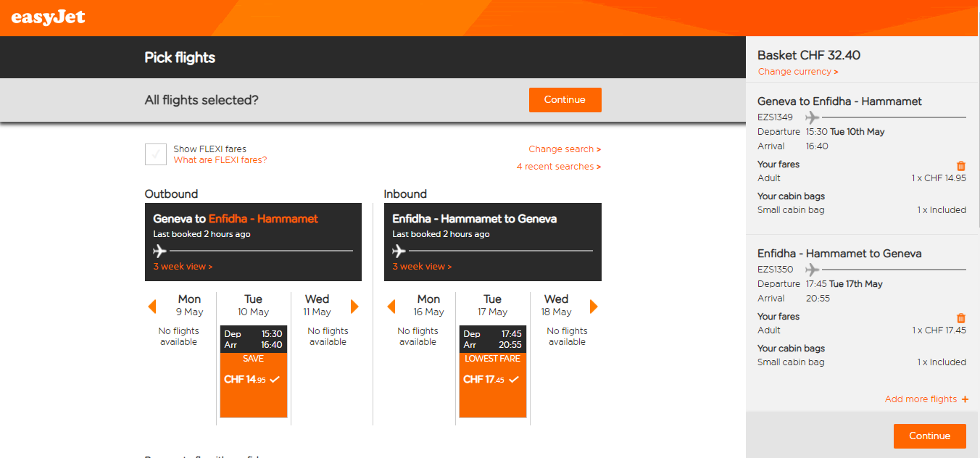Viewport: 980px width, 458px height.
Task: Click the Continue button in basket panel
Action: point(930,436)
